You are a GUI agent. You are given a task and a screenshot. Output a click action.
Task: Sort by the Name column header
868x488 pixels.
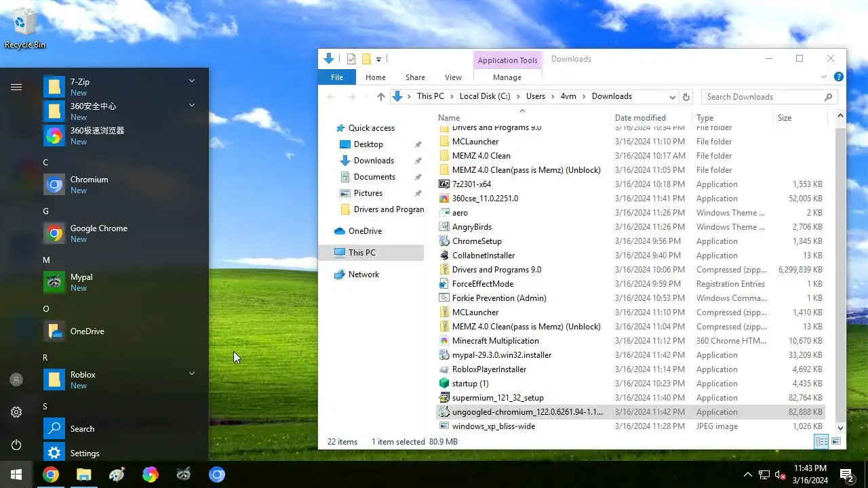click(522, 117)
